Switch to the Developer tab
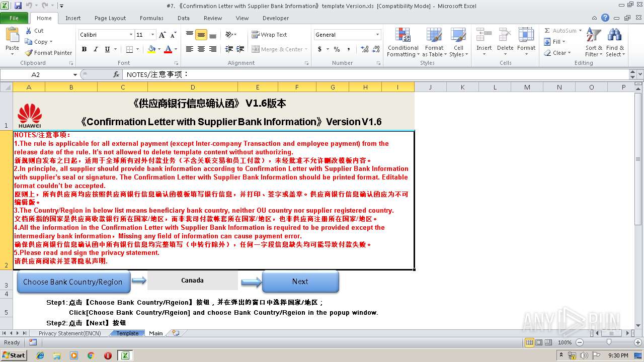 [x=276, y=18]
